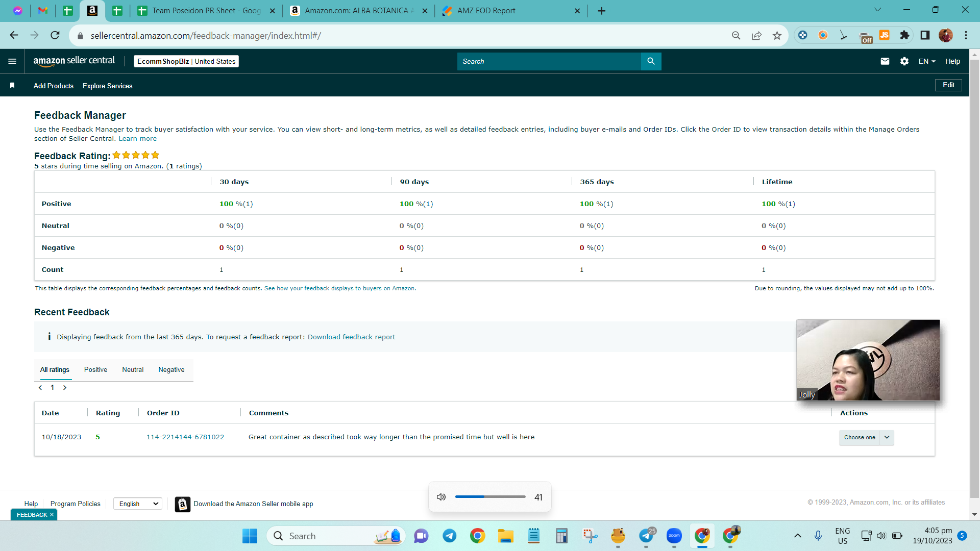Click the Edit button in the navigation bar
980x551 pixels.
click(948, 85)
